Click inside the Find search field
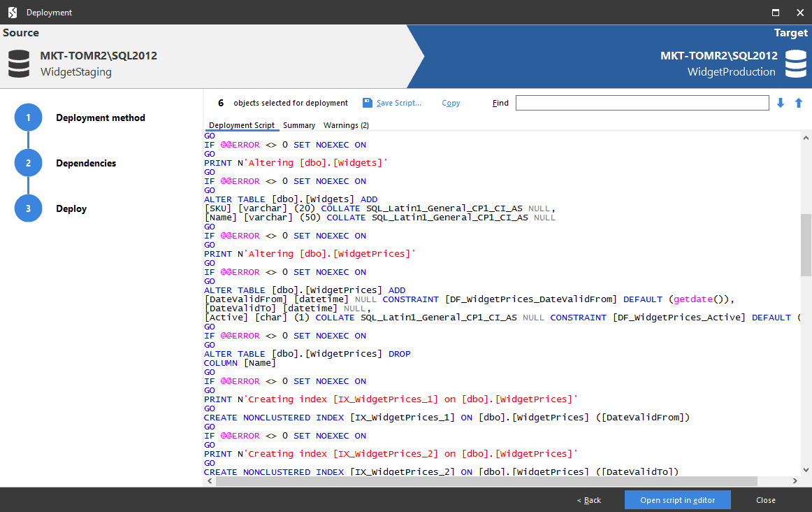The width and height of the screenshot is (812, 512). (641, 102)
